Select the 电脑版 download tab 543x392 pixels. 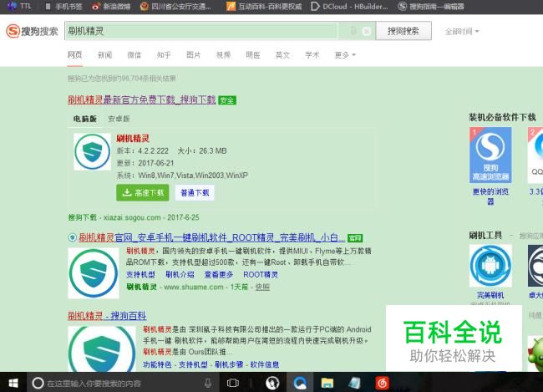[x=85, y=119]
